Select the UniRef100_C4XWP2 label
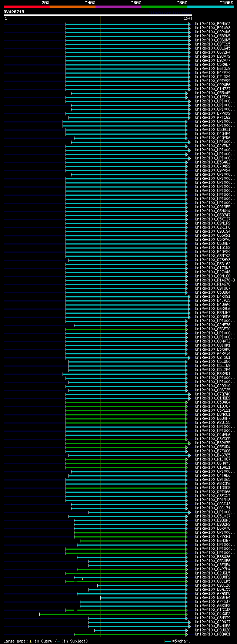Screen dimensions: 237x644 (213, 614)
